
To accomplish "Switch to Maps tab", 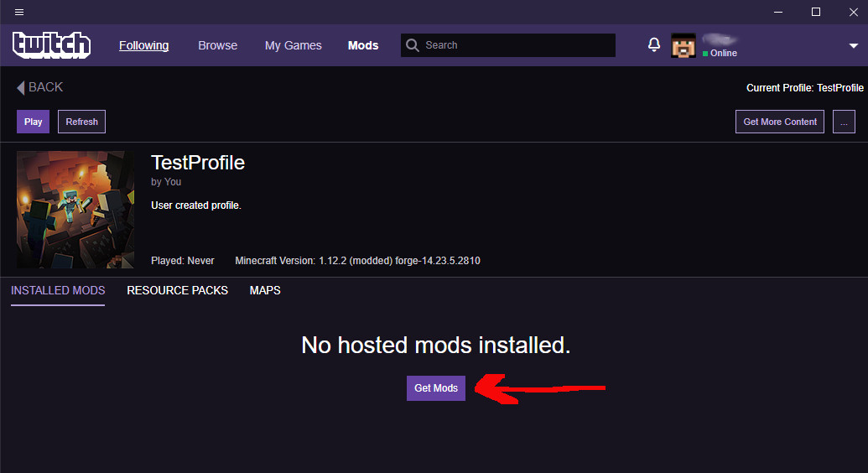I will click(x=265, y=291).
